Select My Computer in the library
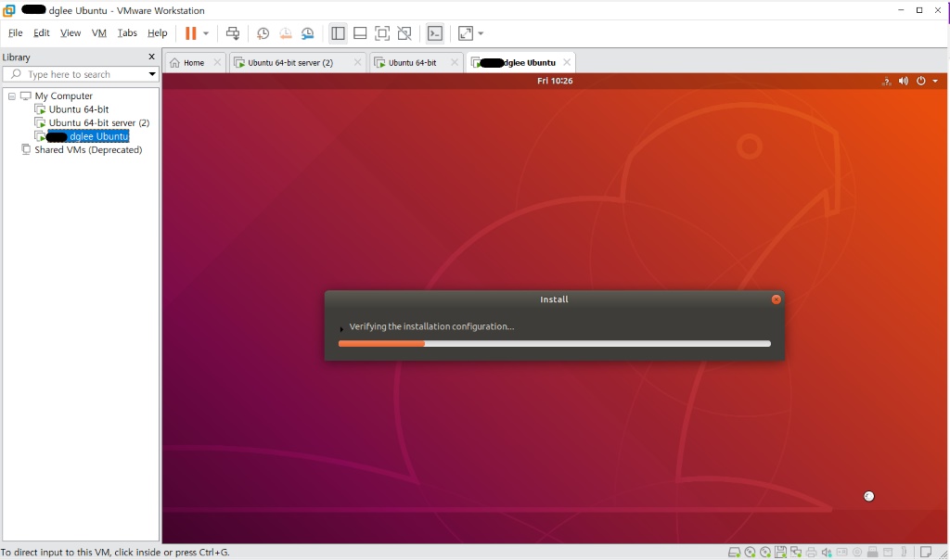 [x=64, y=95]
